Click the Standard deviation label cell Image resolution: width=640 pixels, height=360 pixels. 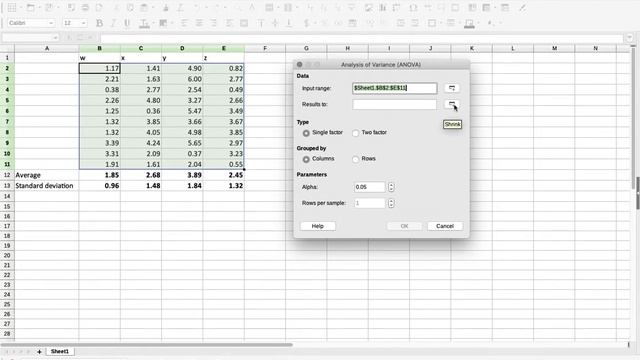pyautogui.click(x=47, y=186)
